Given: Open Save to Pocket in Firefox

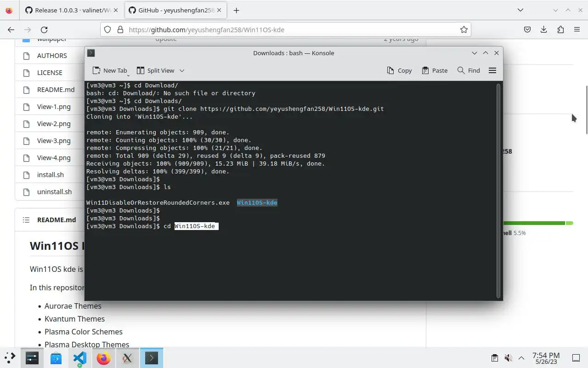Looking at the screenshot, I should pos(527,29).
